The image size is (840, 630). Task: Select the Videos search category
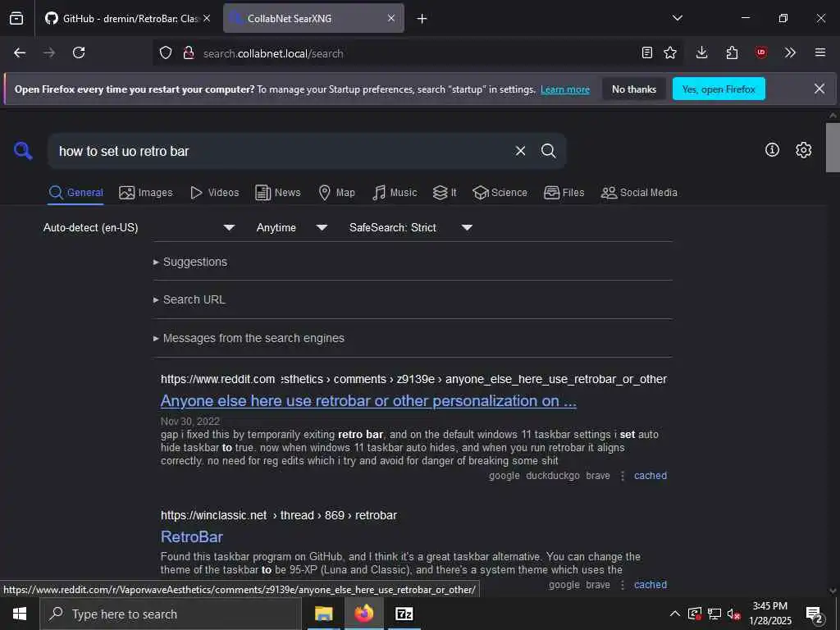214,193
